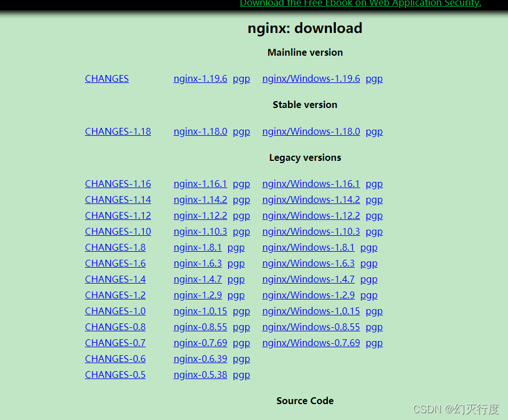Download nginx-1.0.15
Screen dimensions: 508x420
click(x=200, y=311)
